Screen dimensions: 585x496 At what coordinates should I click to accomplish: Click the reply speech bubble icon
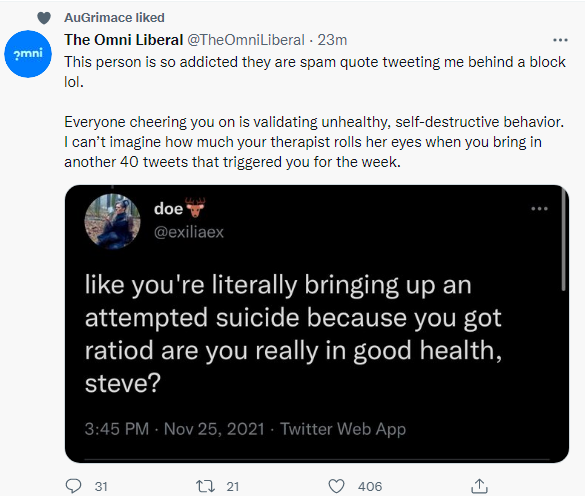[x=73, y=486]
